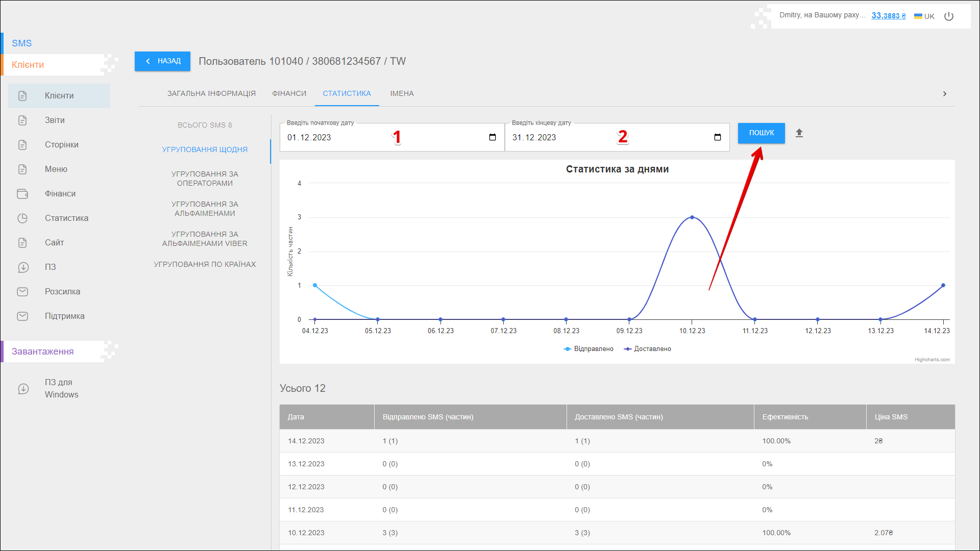Image resolution: width=980 pixels, height=551 pixels.
Task: Click account balance 33,3883 link
Action: 888,16
